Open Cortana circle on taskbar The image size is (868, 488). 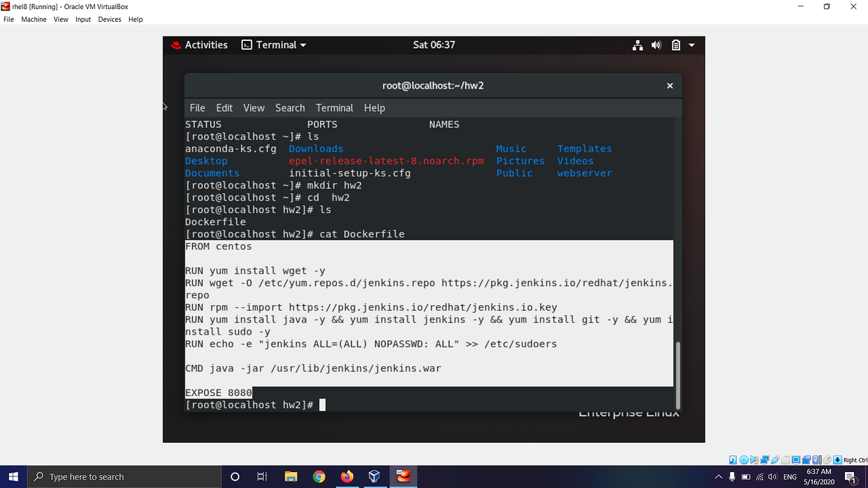pyautogui.click(x=235, y=477)
